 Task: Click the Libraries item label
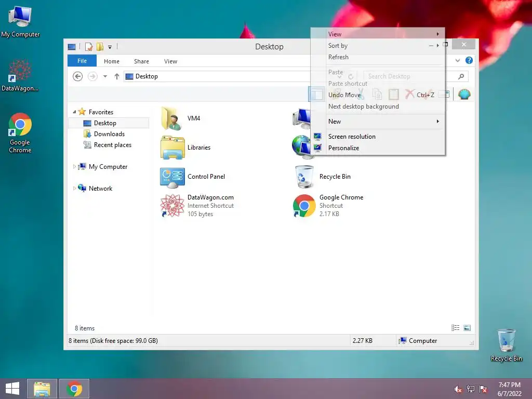[199, 148]
